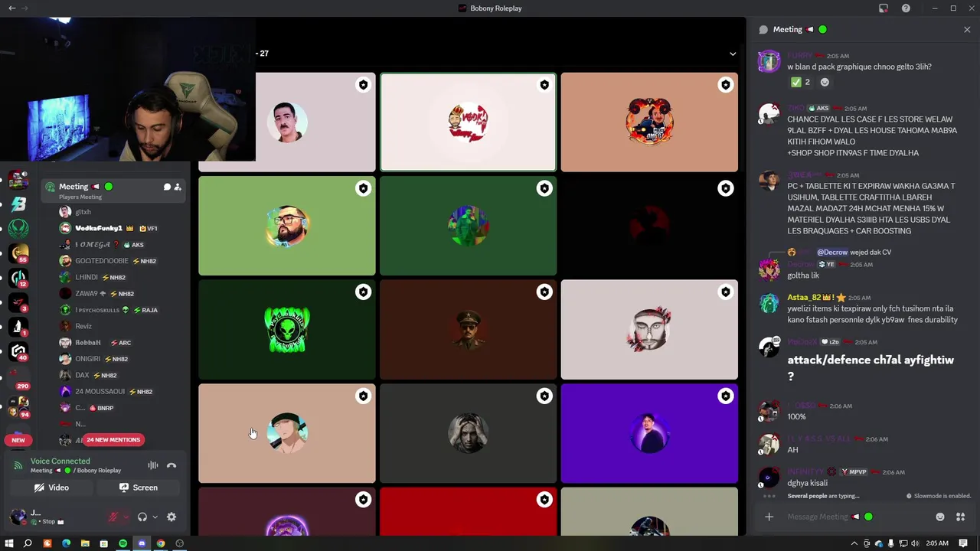Open server folder with 94 badge
The image size is (980, 551).
18,405
